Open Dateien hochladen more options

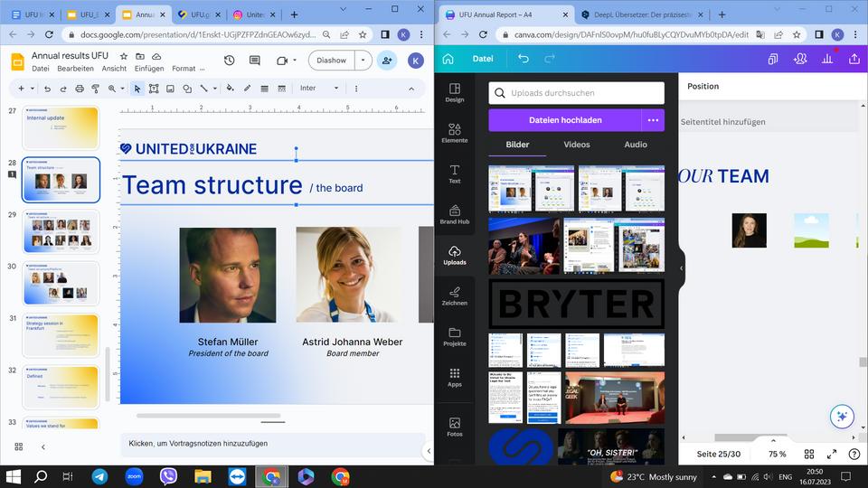click(x=653, y=120)
